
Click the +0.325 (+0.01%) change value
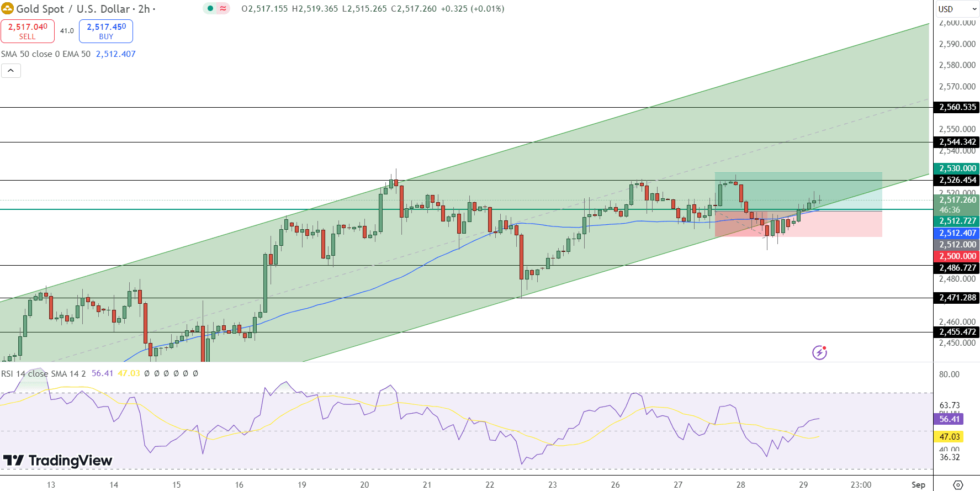click(473, 9)
